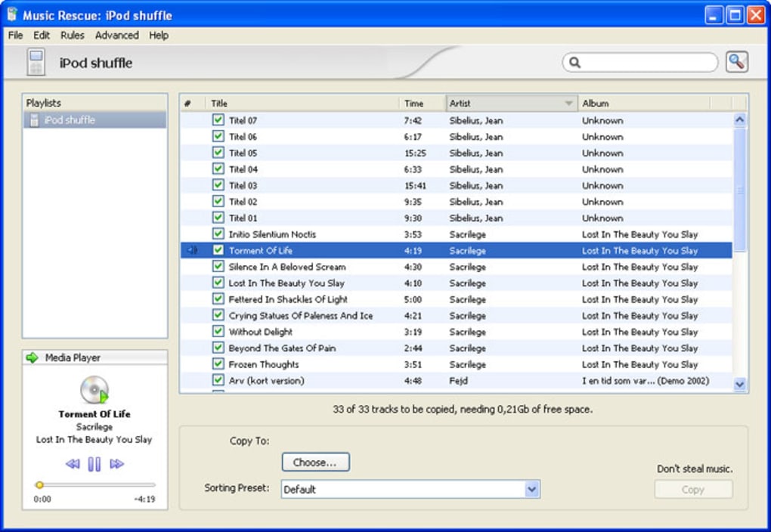Click the 15:41 time cell
The width and height of the screenshot is (771, 532).
point(415,186)
